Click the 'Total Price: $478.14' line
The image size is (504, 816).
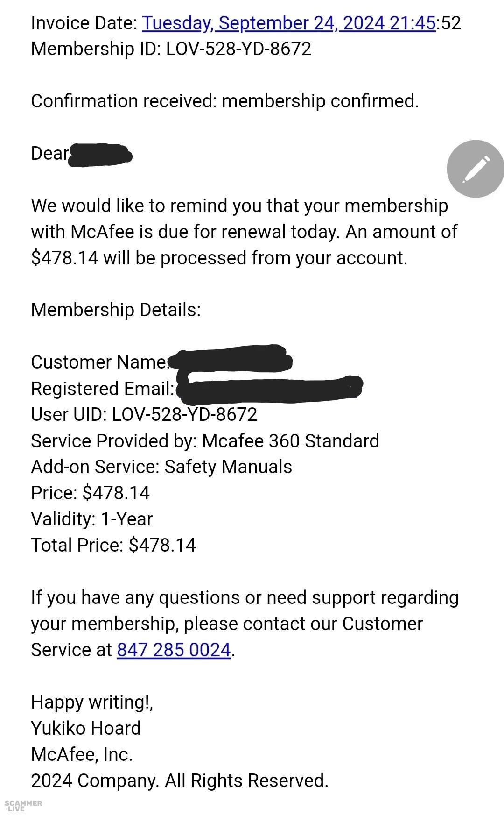coord(113,546)
